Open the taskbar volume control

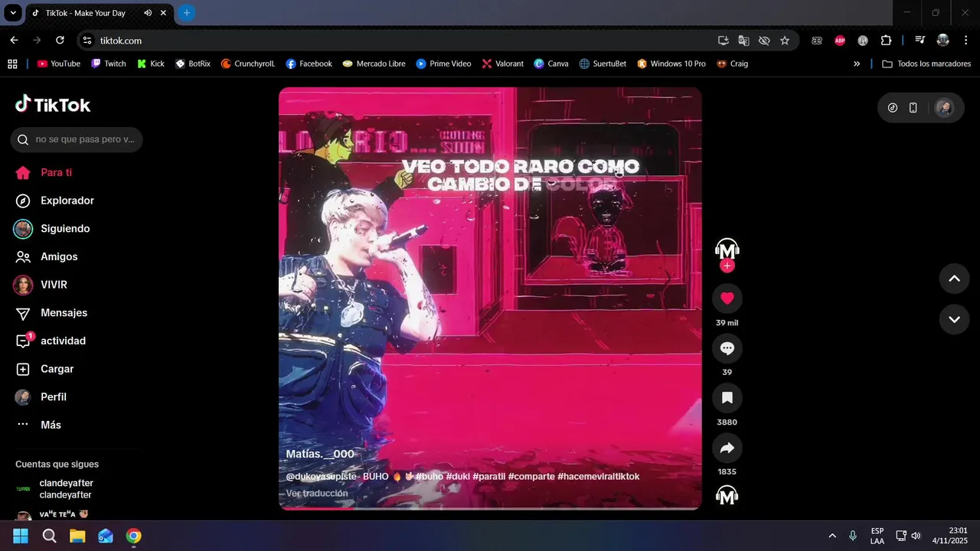tap(916, 536)
